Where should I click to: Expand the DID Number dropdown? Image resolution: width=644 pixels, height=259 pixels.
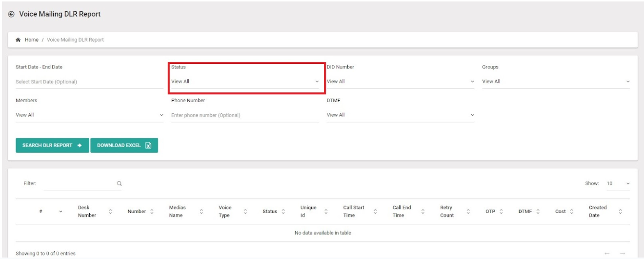[x=400, y=82]
